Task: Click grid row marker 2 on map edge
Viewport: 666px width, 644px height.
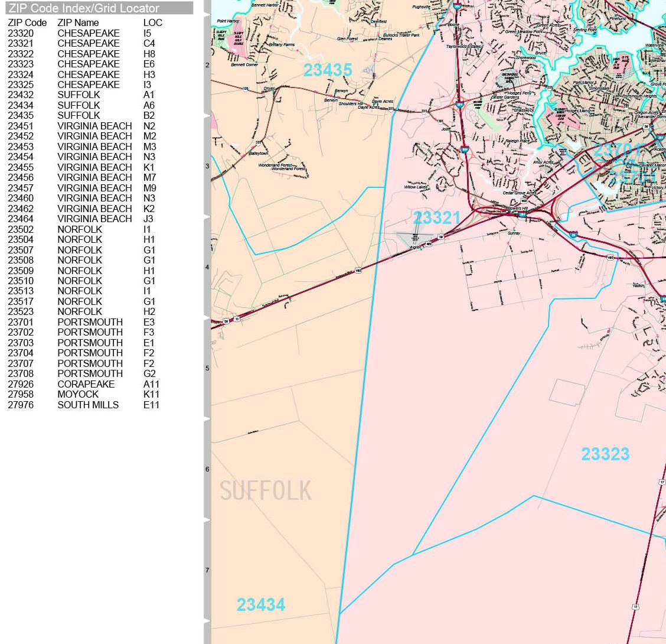Action: (207, 65)
